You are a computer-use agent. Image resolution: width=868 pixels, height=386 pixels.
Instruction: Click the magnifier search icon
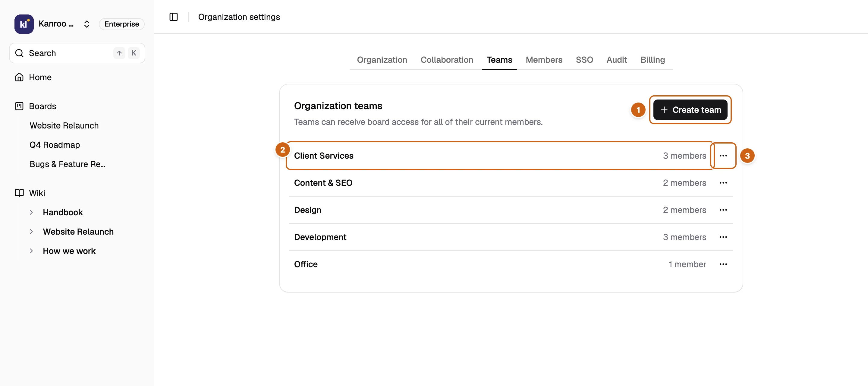tap(20, 53)
